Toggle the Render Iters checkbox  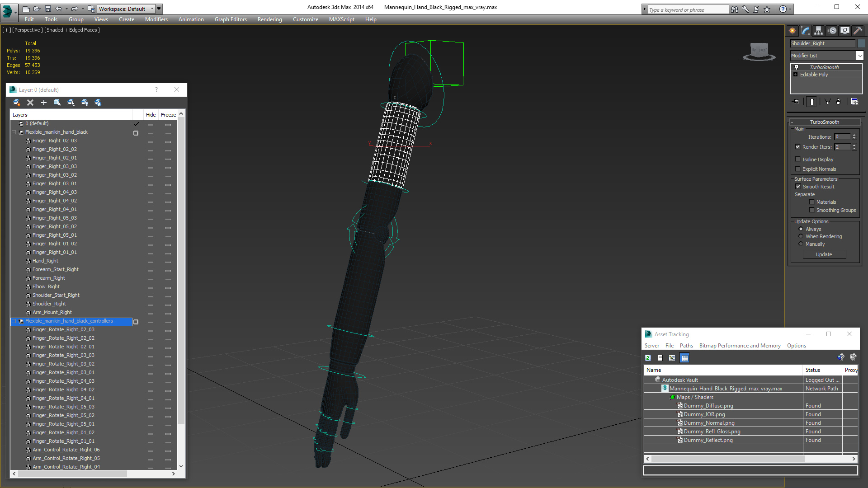tap(798, 147)
